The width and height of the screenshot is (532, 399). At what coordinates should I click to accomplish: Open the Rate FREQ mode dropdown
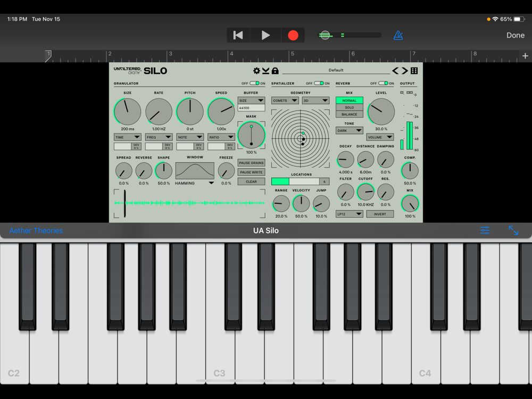[159, 137]
